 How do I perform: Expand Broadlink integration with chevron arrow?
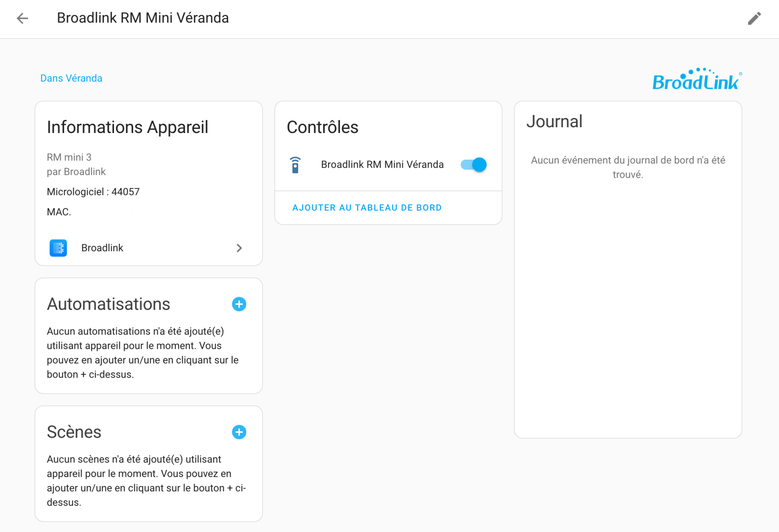(x=239, y=248)
